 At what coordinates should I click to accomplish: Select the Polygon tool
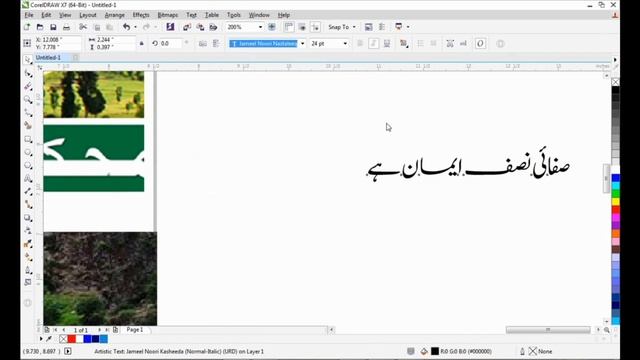pyautogui.click(x=28, y=165)
